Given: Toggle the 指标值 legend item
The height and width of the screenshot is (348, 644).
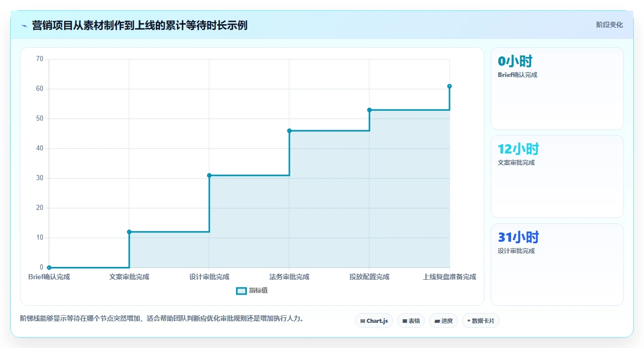Looking at the screenshot, I should pyautogui.click(x=252, y=291).
